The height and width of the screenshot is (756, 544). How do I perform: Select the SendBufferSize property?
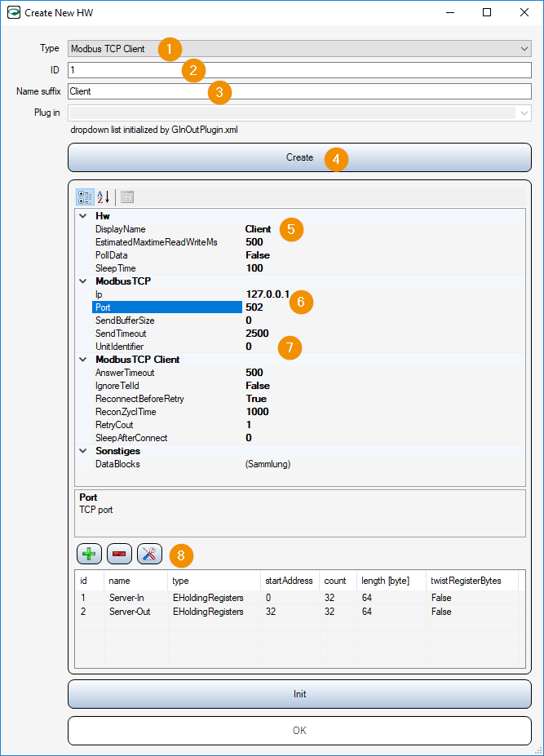click(125, 321)
